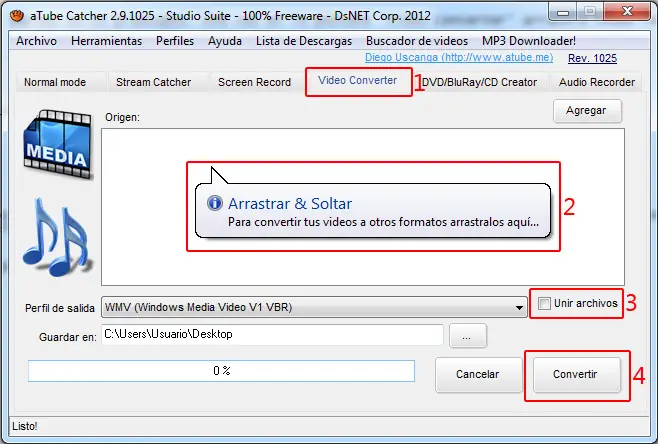
Task: Open Buscador de videos menu
Action: 417,41
